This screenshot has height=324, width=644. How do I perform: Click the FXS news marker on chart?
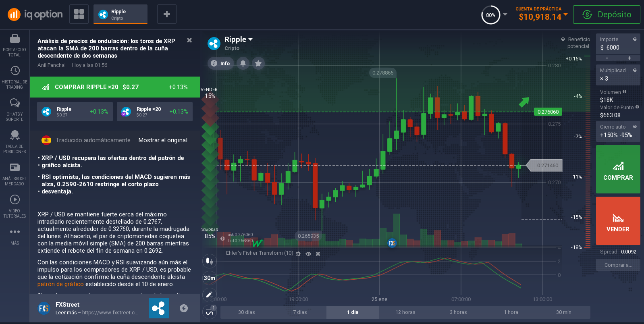coord(392,243)
